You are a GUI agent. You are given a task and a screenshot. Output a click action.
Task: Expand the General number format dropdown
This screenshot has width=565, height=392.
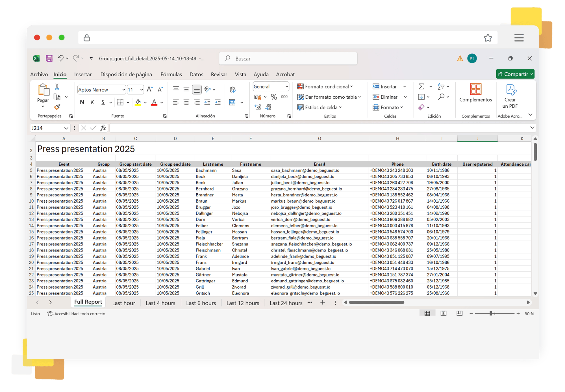click(286, 87)
